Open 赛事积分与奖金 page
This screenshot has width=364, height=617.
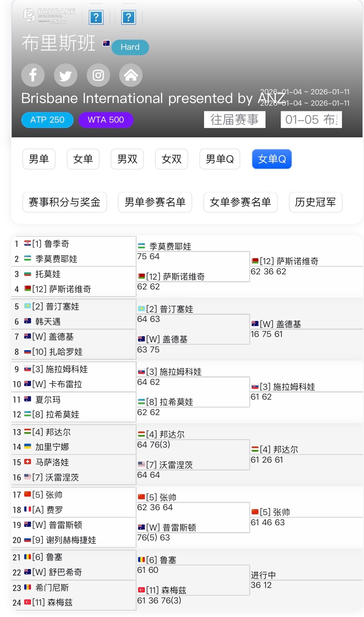coord(65,202)
